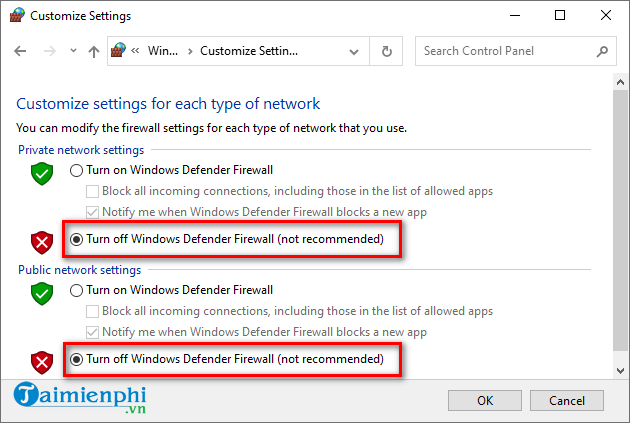The width and height of the screenshot is (630, 423).
Task: Click the red shield under Public network settings
Action: click(x=41, y=363)
